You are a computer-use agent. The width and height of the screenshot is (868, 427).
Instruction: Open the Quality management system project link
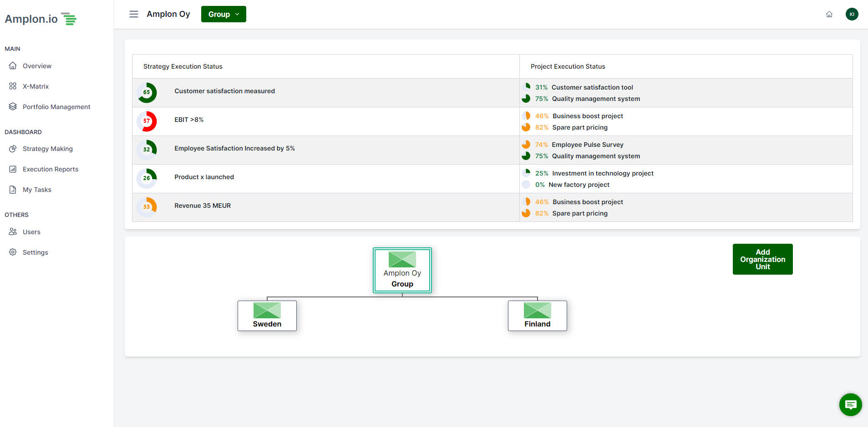(595, 99)
